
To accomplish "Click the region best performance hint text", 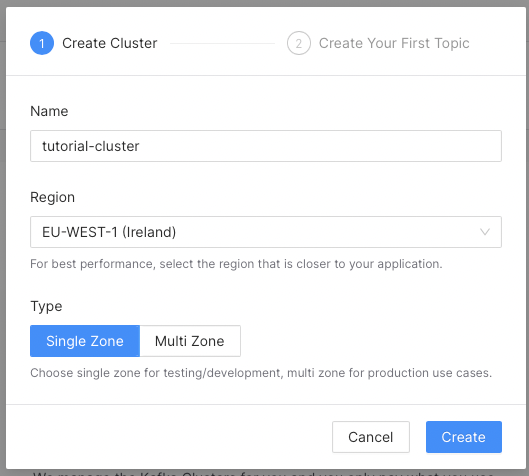I will pyautogui.click(x=236, y=264).
